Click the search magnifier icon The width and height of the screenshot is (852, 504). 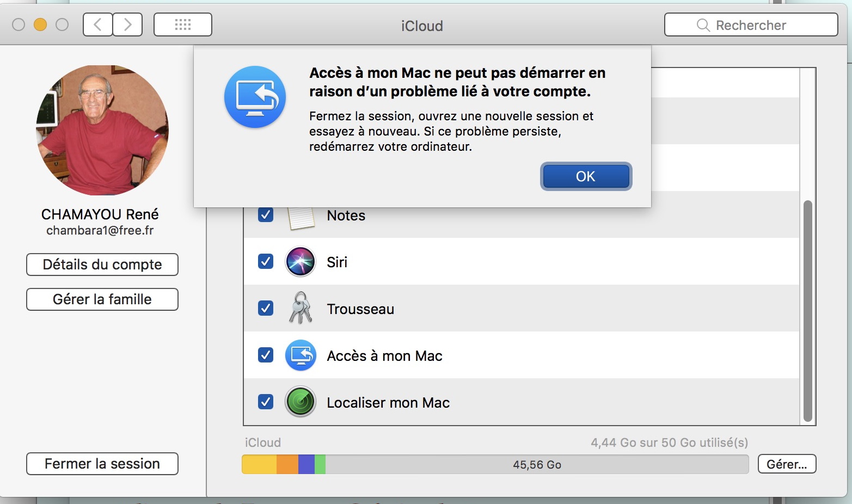click(x=703, y=26)
